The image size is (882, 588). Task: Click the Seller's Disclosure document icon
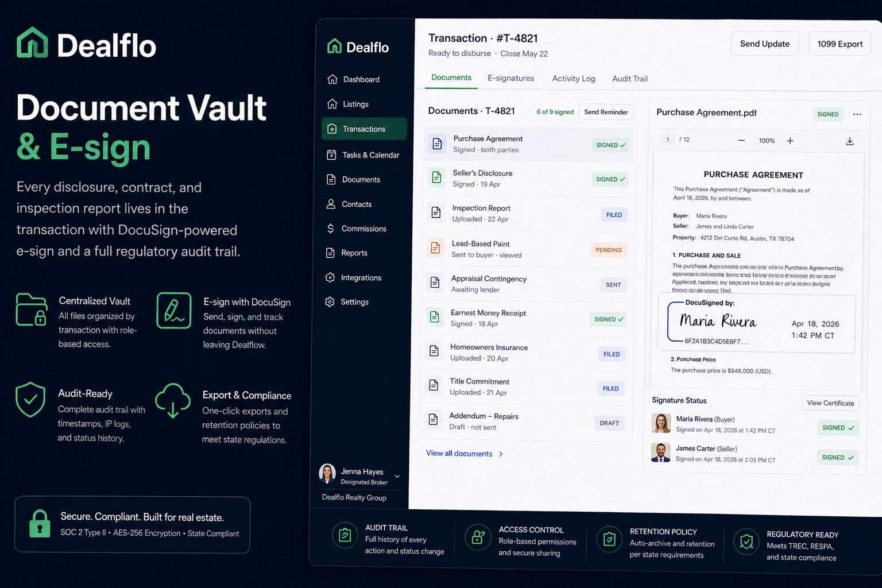(x=436, y=177)
